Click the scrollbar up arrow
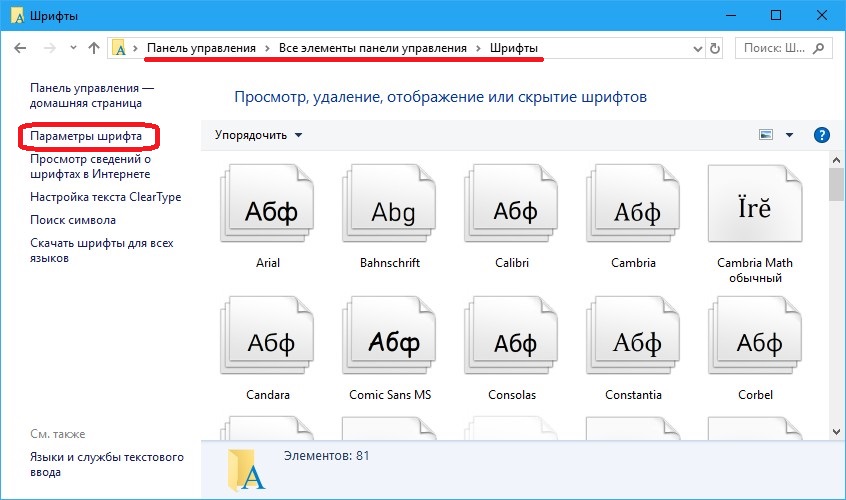Viewport: 846px width, 500px height. coord(836,160)
